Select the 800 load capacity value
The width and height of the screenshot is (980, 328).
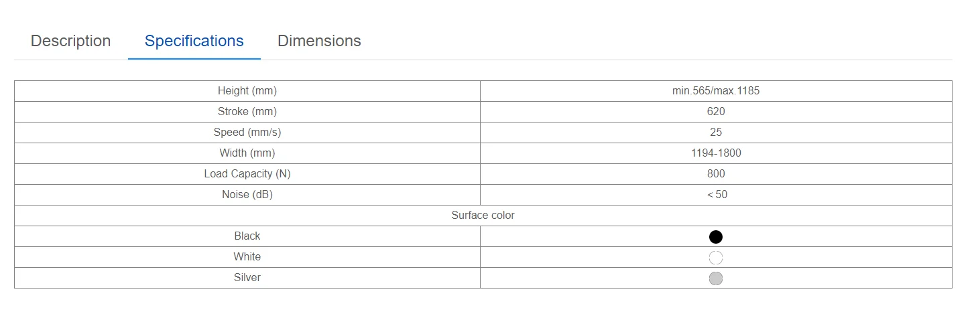point(716,173)
